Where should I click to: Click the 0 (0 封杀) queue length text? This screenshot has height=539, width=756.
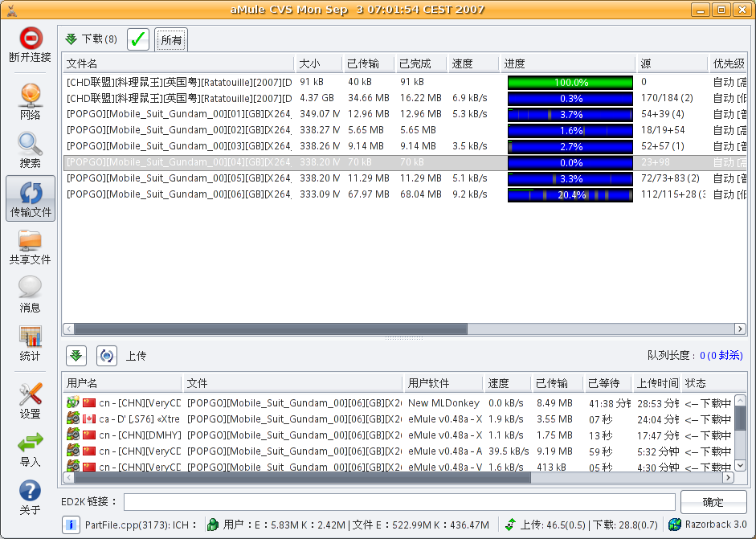tap(721, 356)
